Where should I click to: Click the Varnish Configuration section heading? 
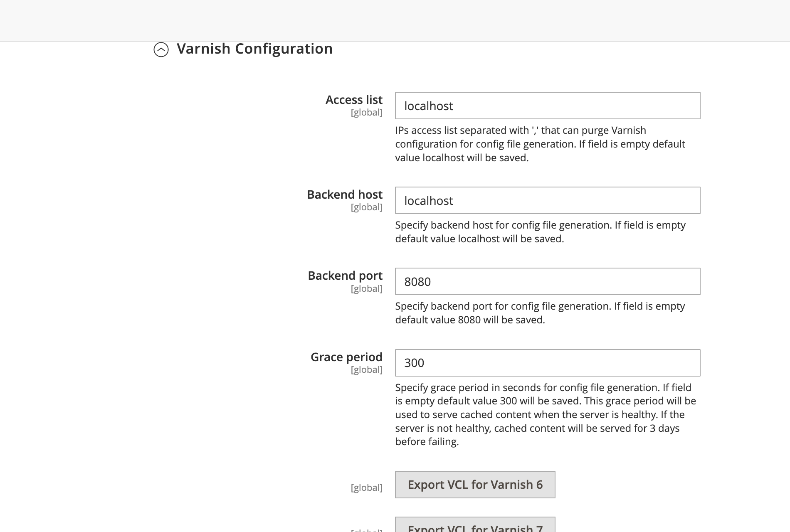click(x=254, y=49)
